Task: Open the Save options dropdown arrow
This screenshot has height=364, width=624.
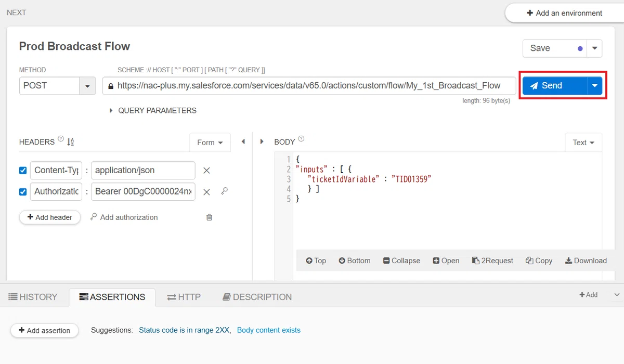Action: tap(594, 48)
